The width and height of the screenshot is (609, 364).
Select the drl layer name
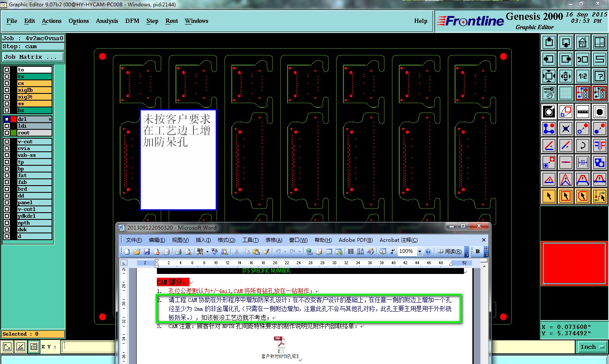[35, 119]
